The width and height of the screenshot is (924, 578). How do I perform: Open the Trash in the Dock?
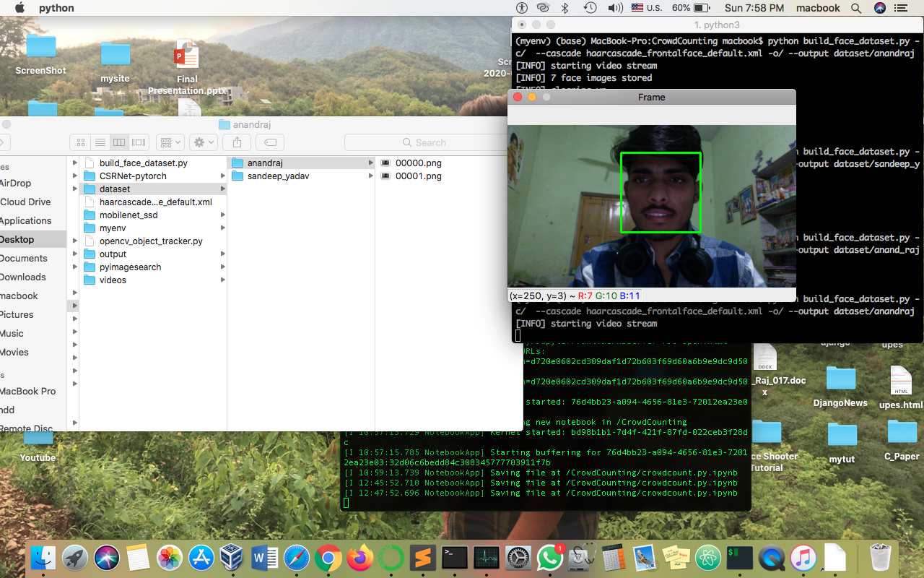(881, 557)
